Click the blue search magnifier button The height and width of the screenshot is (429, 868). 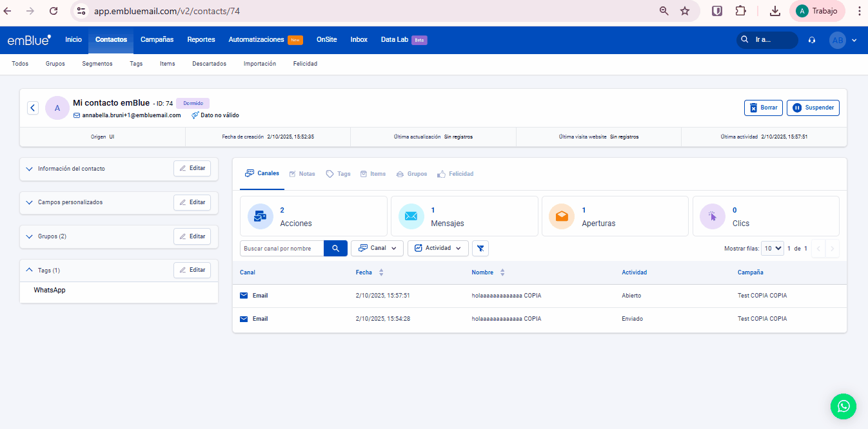[335, 248]
